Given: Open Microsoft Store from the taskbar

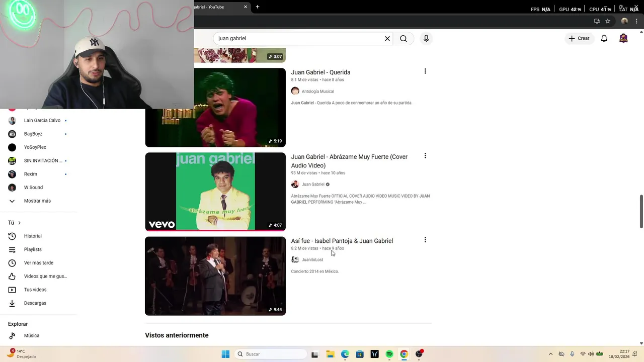Looking at the screenshot, I should point(360,354).
